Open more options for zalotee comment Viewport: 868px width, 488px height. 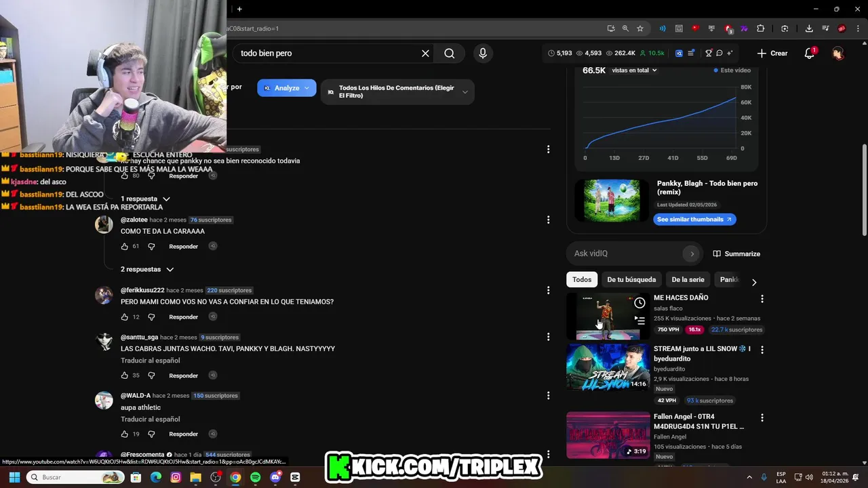tap(548, 220)
